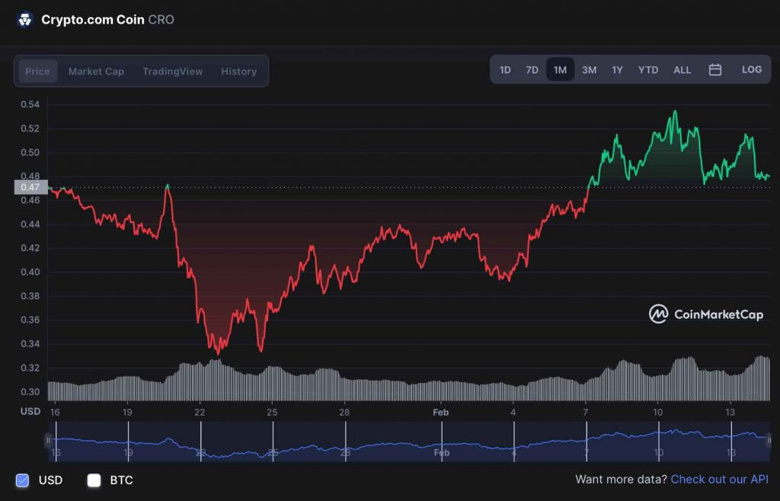Switch to the Market Cap tab

[x=96, y=72]
